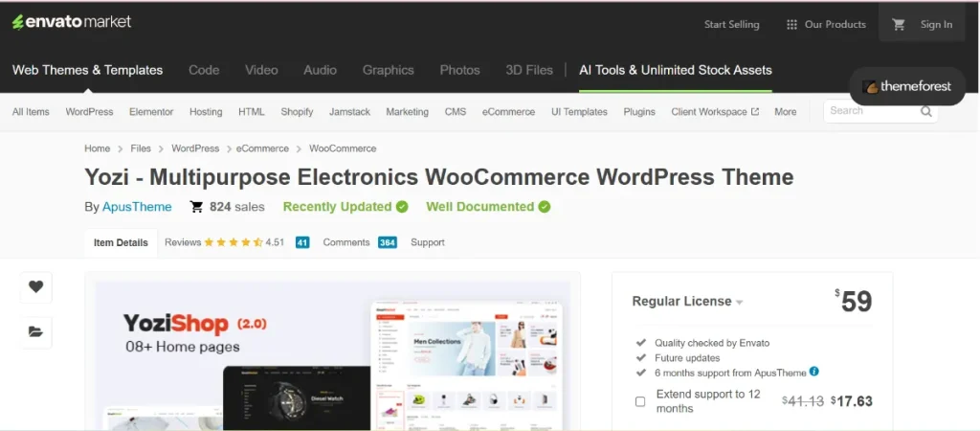Click the Home breadcrumb

coord(97,148)
